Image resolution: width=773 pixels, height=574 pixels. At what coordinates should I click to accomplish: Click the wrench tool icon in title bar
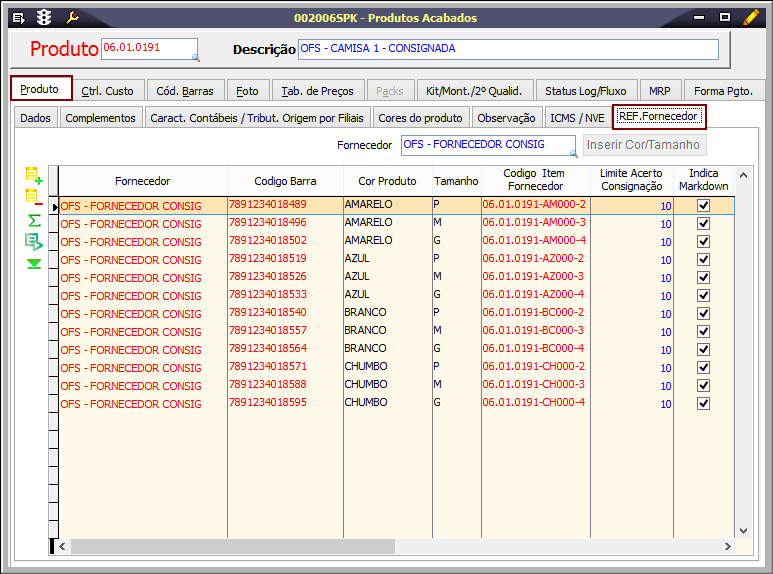71,18
